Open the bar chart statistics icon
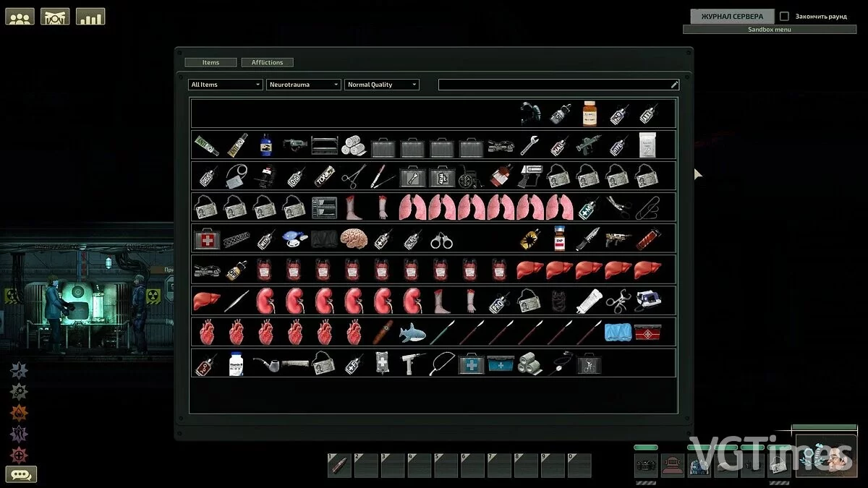 point(90,16)
